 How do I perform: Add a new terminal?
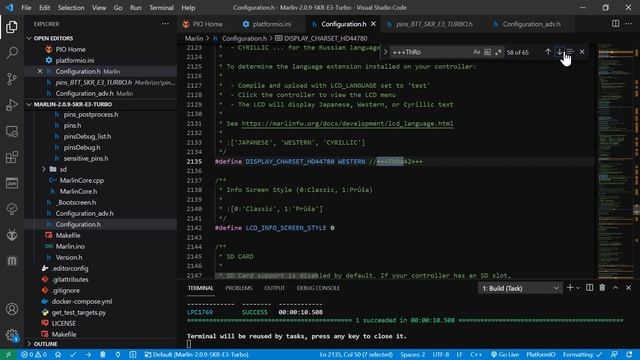click(570, 288)
